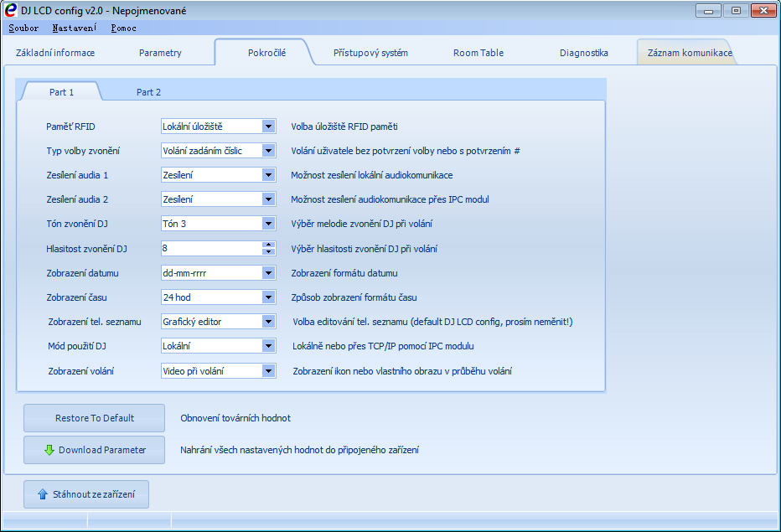Maximize the DJ LCD config window
The height and width of the screenshot is (532, 781).
tap(736, 10)
